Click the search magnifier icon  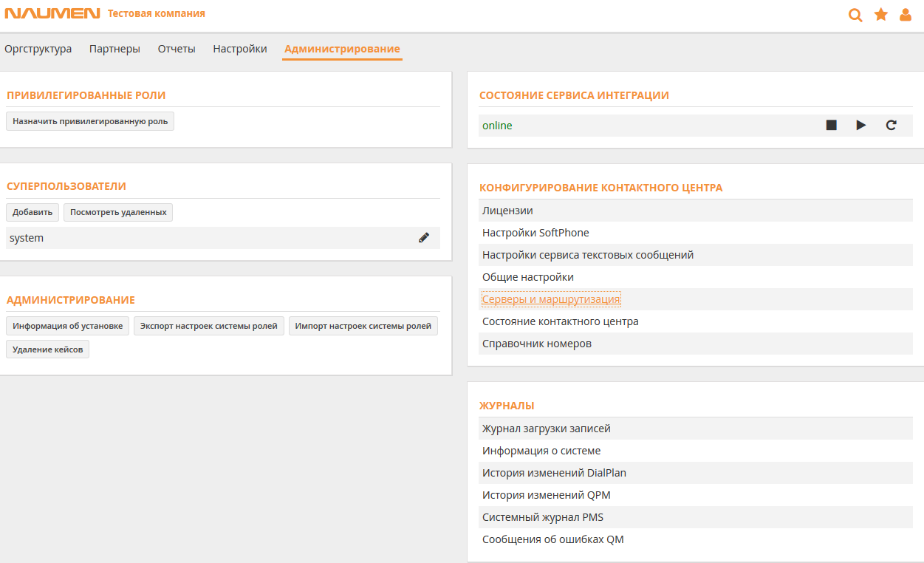coord(855,15)
